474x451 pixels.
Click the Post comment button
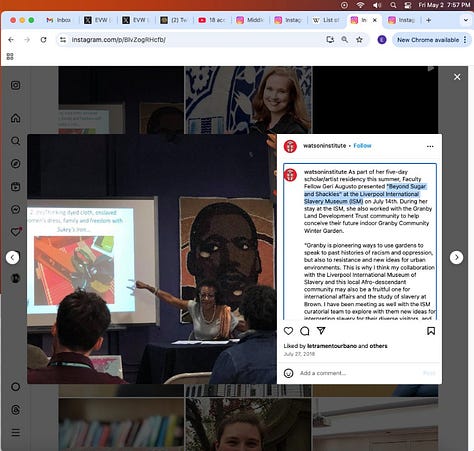[429, 373]
